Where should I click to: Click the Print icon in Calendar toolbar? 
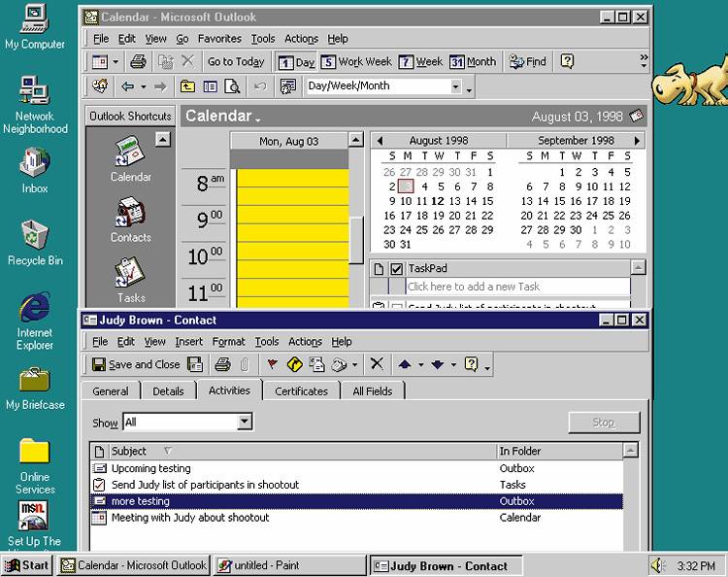138,61
